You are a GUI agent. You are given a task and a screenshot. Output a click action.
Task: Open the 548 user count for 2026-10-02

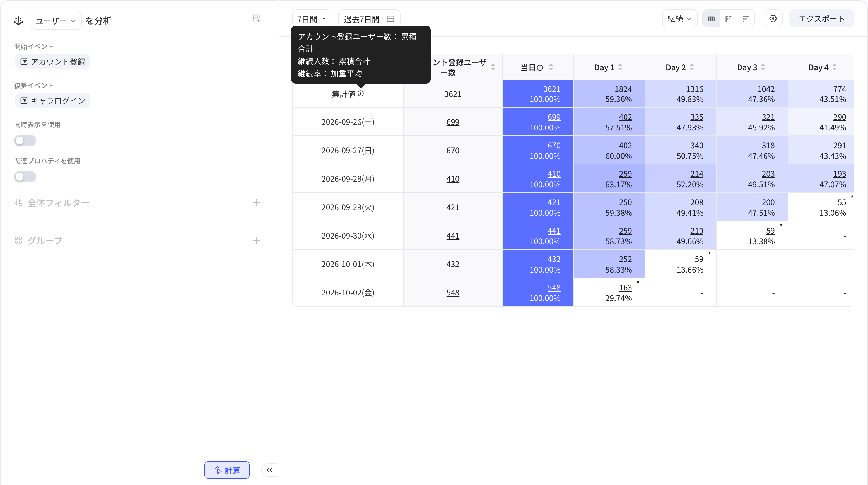(x=453, y=293)
